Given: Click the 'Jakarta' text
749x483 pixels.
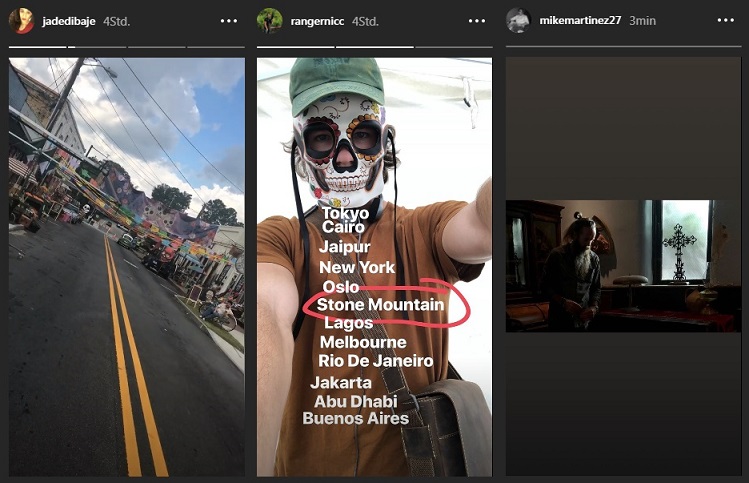Looking at the screenshot, I should tap(341, 382).
